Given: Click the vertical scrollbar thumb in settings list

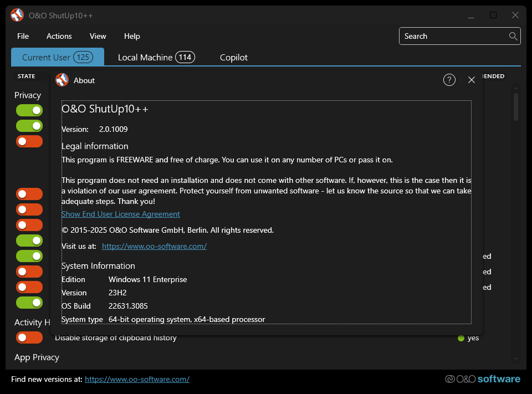Looking at the screenshot, I should tap(516, 107).
